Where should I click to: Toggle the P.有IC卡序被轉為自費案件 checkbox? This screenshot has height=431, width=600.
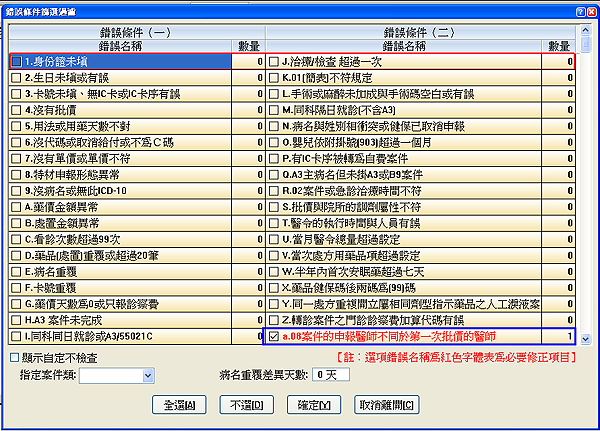[274, 158]
